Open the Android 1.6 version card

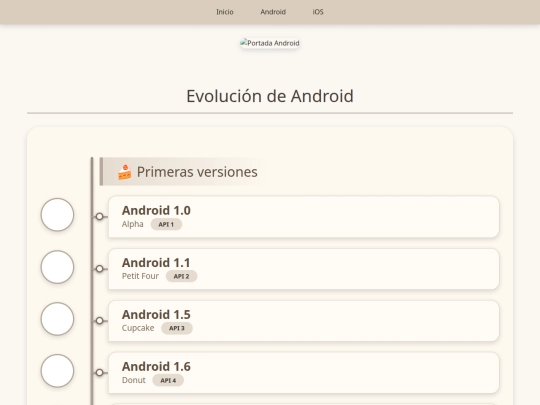tap(304, 373)
